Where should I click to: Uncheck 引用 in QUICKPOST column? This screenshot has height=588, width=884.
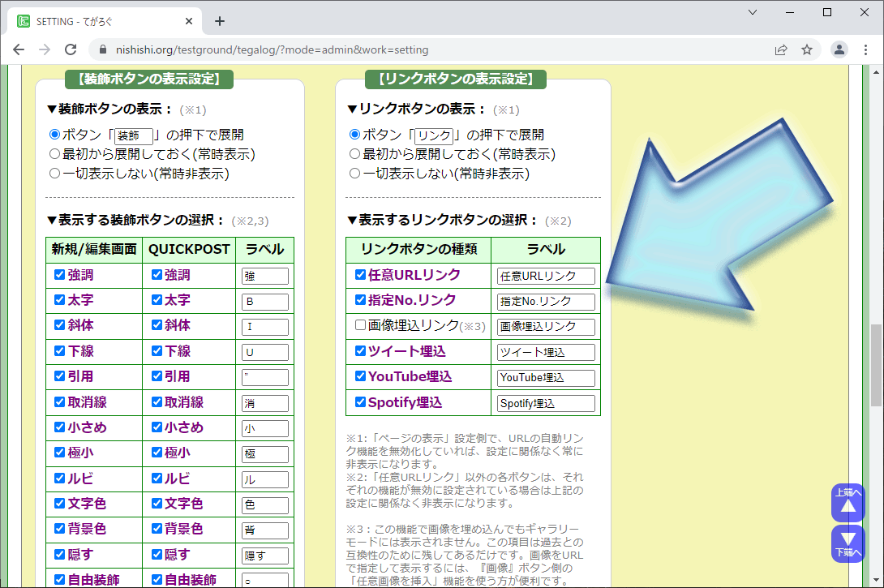pos(157,376)
